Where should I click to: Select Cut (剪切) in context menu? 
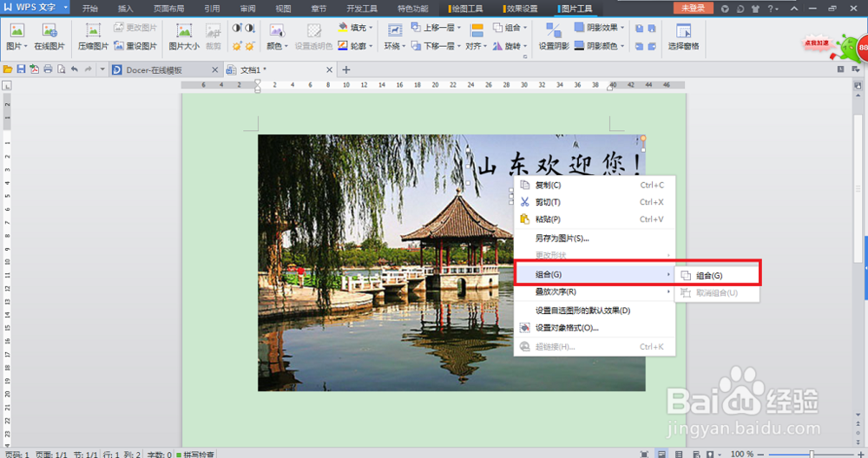pyautogui.click(x=595, y=202)
